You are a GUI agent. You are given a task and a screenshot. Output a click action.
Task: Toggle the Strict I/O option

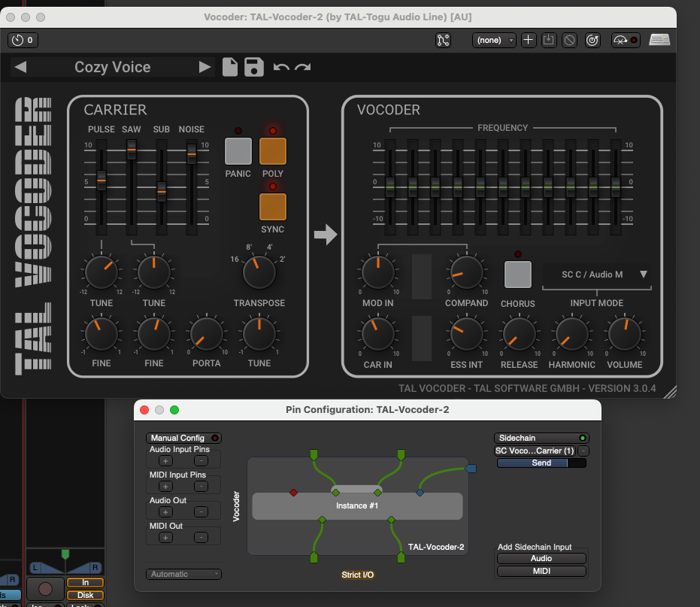point(358,575)
